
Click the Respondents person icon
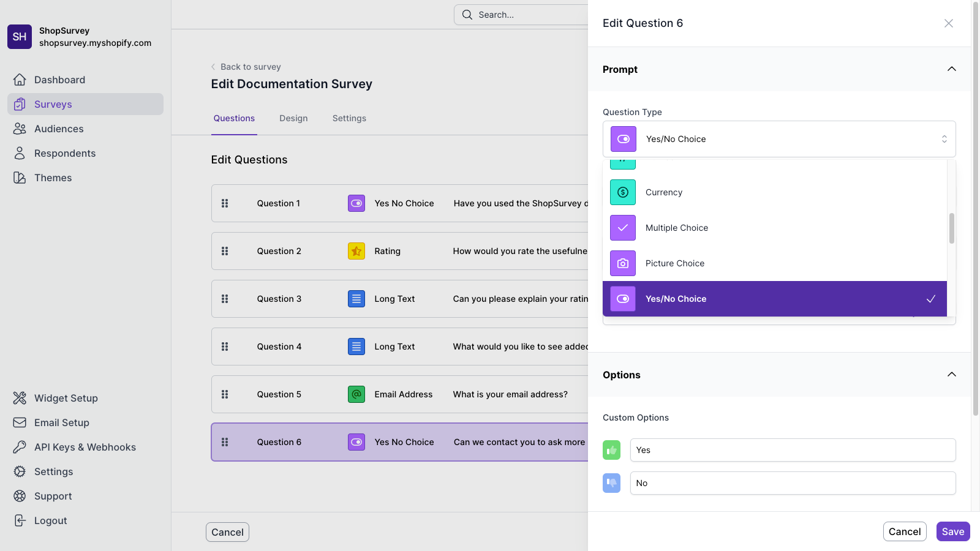(x=20, y=153)
